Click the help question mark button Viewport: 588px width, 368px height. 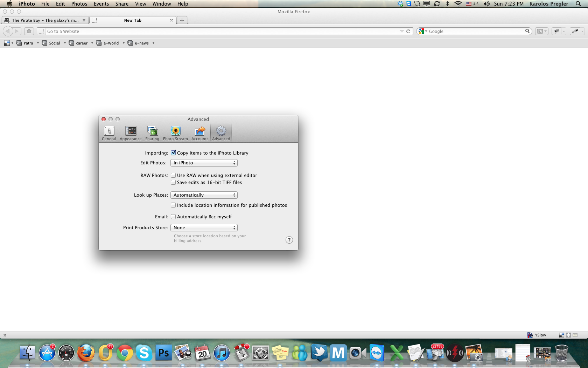click(x=289, y=240)
